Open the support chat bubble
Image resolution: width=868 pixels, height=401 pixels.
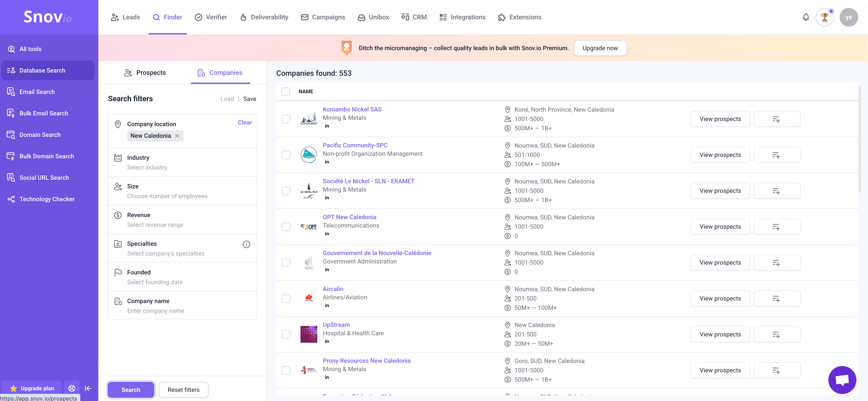click(x=842, y=380)
